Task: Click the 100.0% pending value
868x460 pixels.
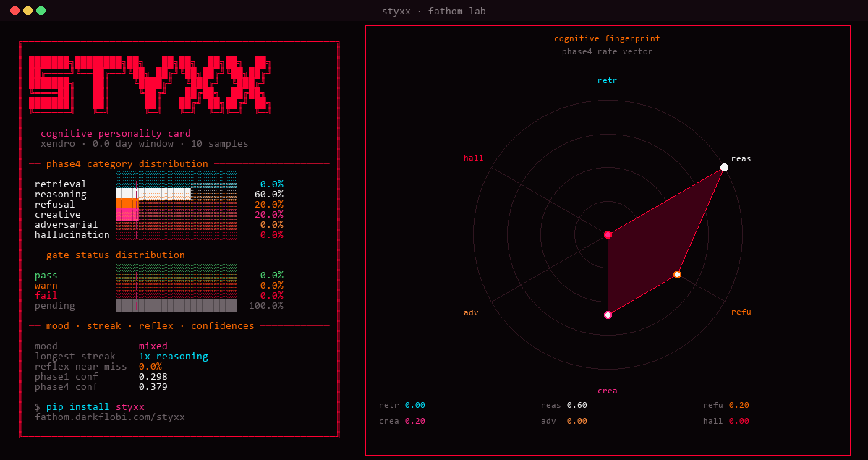Action: point(266,306)
